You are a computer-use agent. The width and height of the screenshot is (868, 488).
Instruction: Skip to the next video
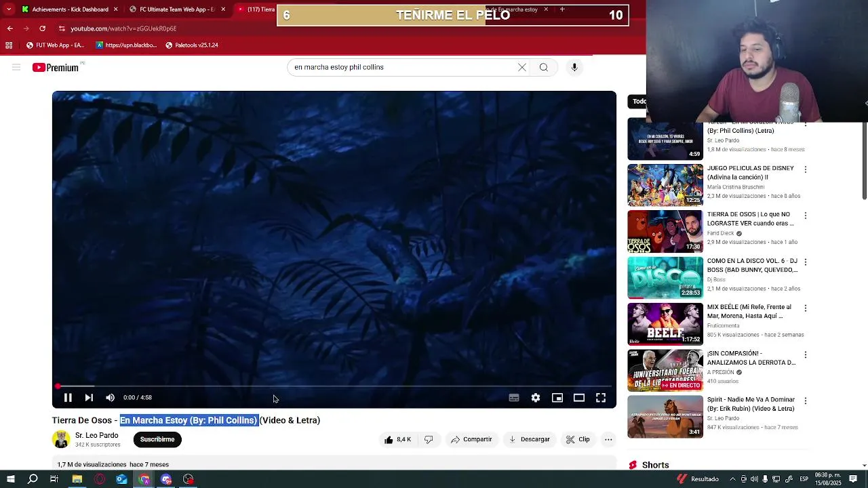pos(89,398)
